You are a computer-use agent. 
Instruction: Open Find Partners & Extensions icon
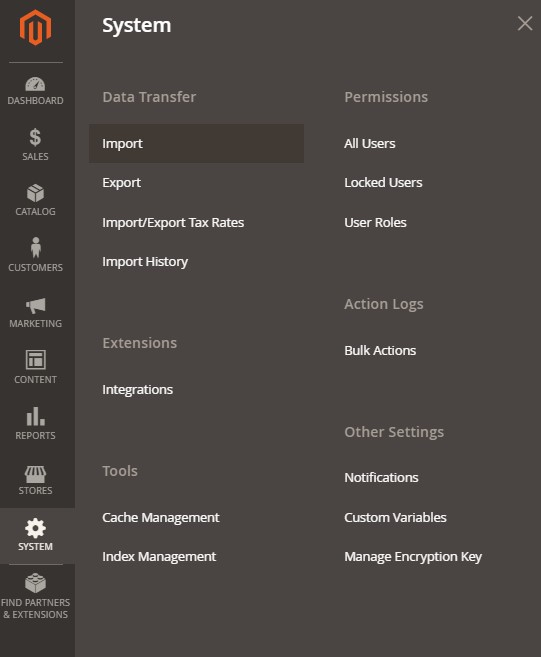36,583
